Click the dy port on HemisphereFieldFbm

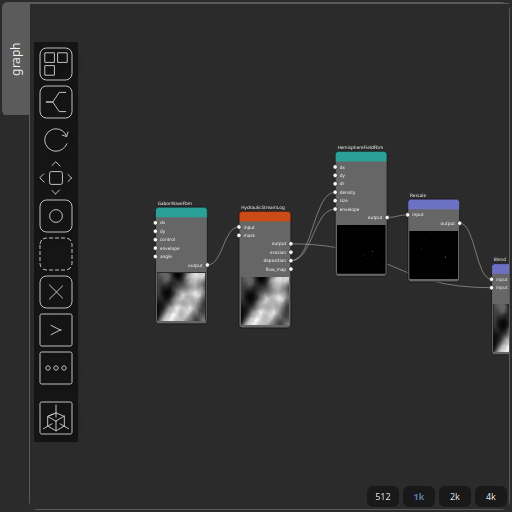(335, 176)
